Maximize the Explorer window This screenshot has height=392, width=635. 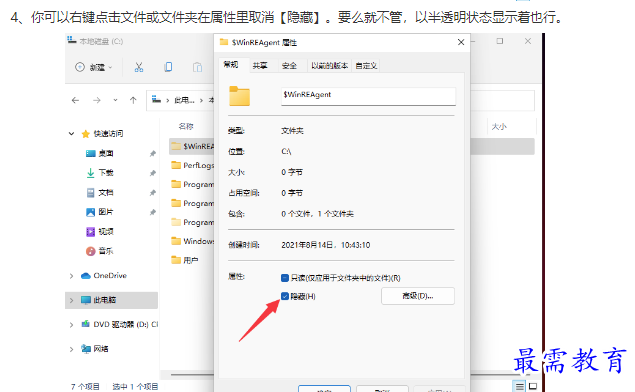[500, 41]
